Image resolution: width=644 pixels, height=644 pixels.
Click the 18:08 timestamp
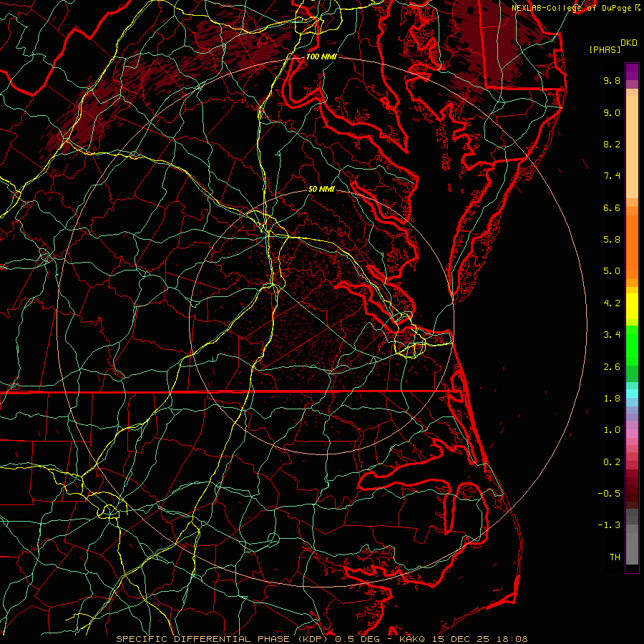(512, 639)
